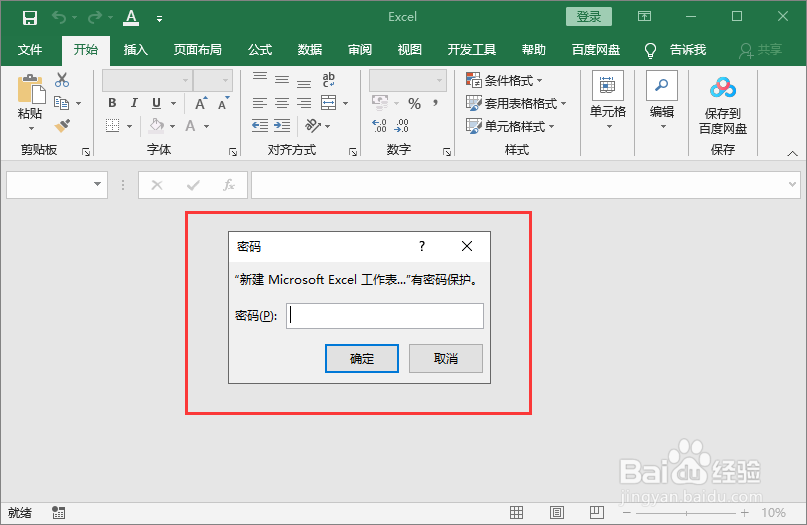Open the font name combo box
The height and width of the screenshot is (525, 807).
147,80
